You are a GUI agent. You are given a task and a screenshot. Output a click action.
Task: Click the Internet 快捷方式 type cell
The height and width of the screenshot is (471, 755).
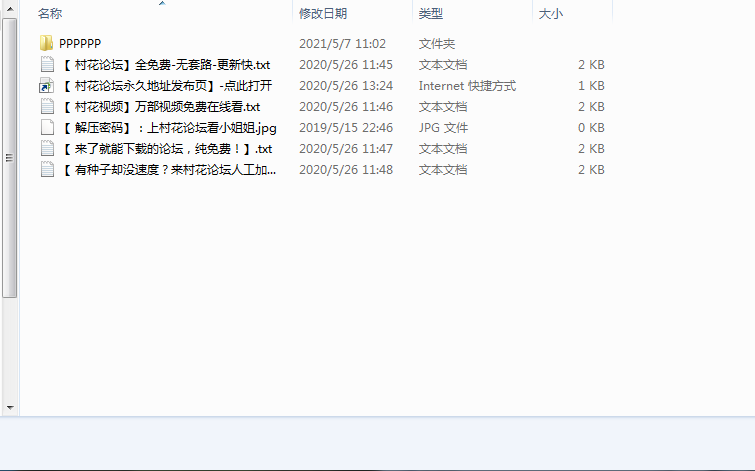(x=467, y=86)
